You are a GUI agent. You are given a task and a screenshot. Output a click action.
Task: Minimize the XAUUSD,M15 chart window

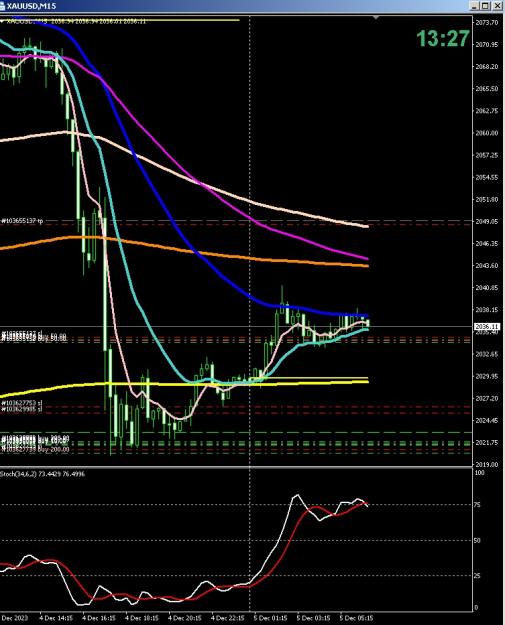coord(474,6)
